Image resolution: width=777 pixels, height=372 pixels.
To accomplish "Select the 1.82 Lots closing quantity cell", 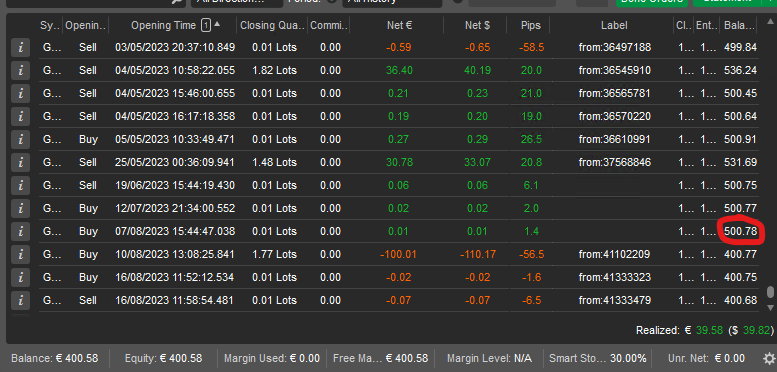I will click(x=275, y=70).
